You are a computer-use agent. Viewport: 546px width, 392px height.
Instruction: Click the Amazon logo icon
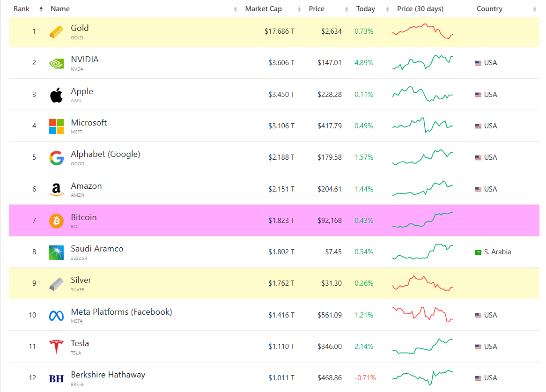pos(56,189)
